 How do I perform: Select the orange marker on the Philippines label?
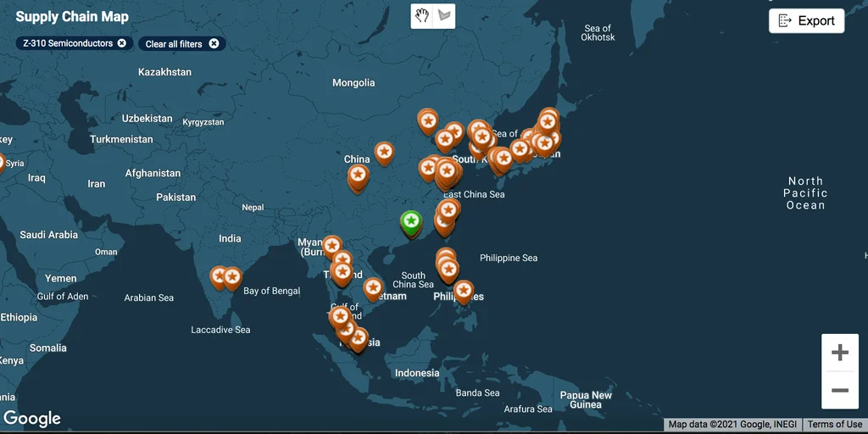point(464,292)
